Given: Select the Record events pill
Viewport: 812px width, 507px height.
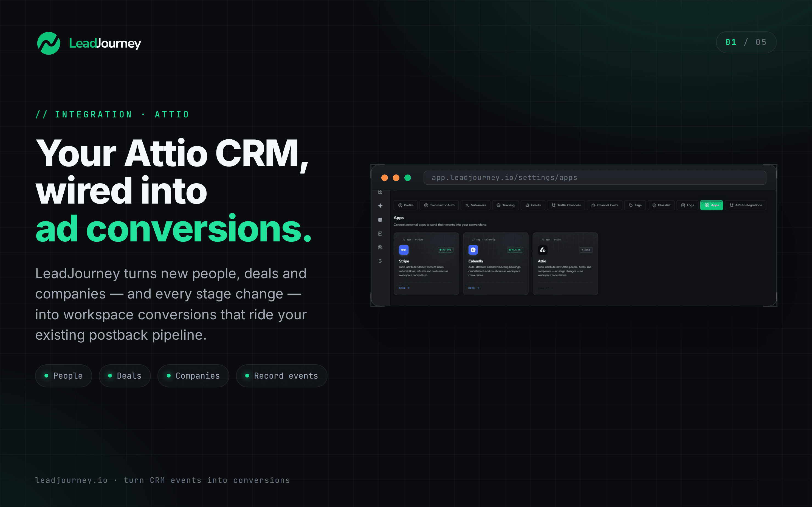Looking at the screenshot, I should pos(282,376).
